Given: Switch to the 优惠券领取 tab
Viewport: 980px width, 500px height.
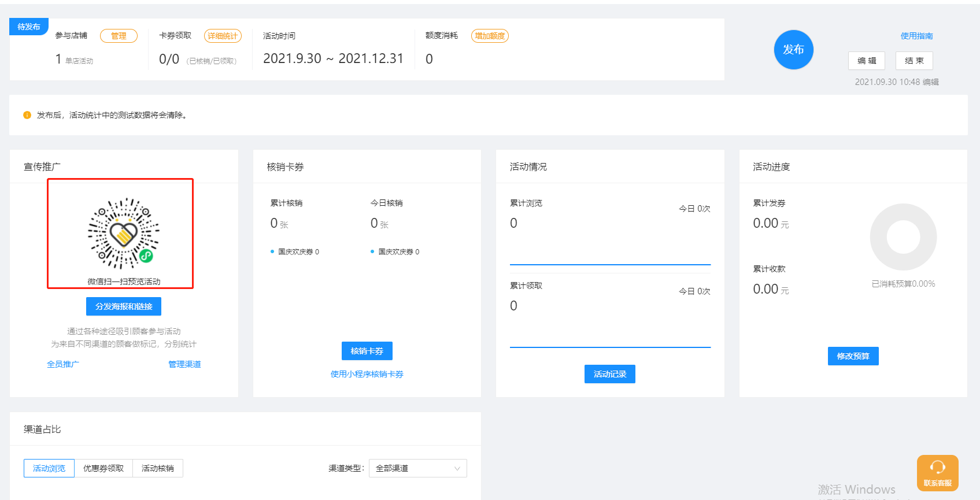Looking at the screenshot, I should pyautogui.click(x=103, y=468).
